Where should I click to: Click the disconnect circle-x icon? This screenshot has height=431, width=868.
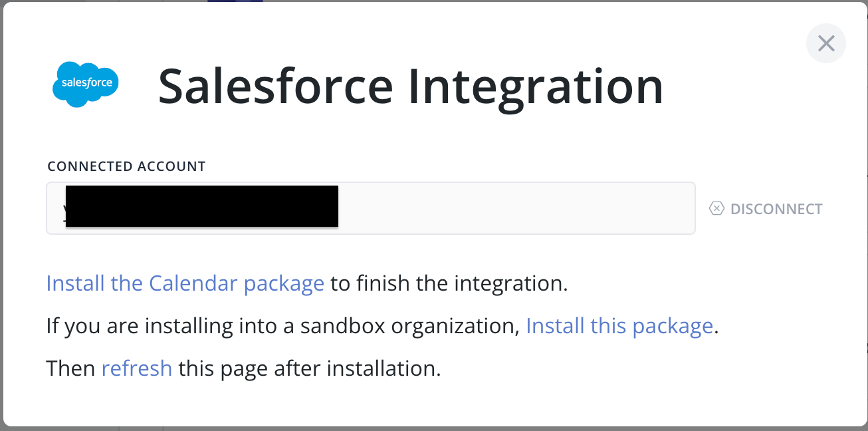(x=716, y=209)
